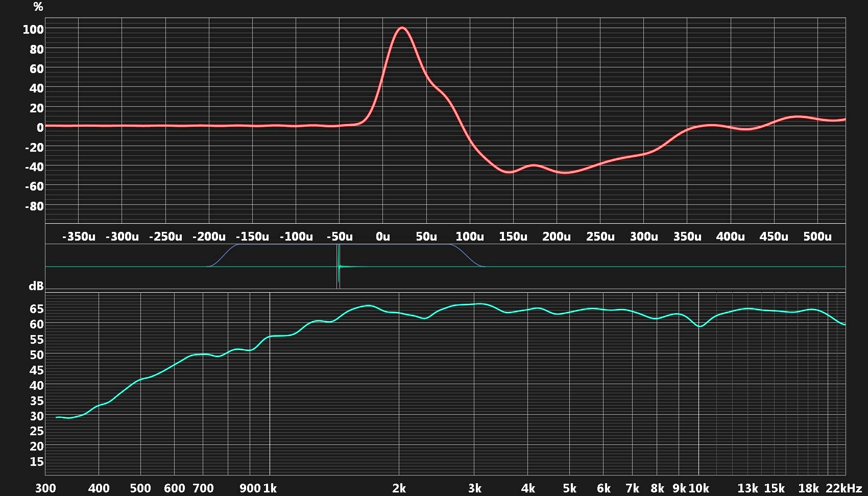Click the '35' value on the dB axis

pyautogui.click(x=37, y=401)
